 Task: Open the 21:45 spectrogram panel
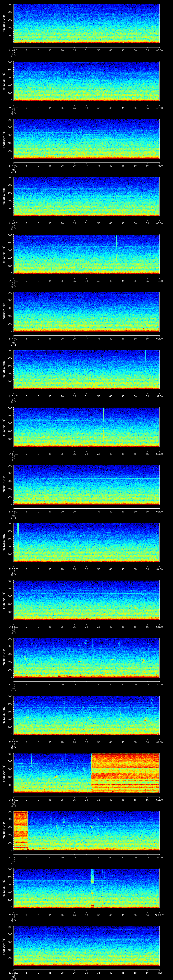point(86,81)
